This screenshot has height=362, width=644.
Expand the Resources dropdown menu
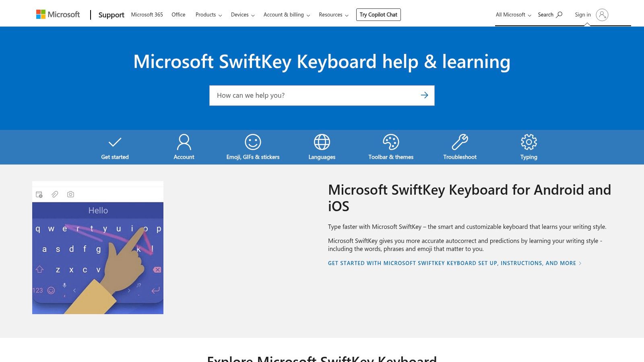click(333, 15)
